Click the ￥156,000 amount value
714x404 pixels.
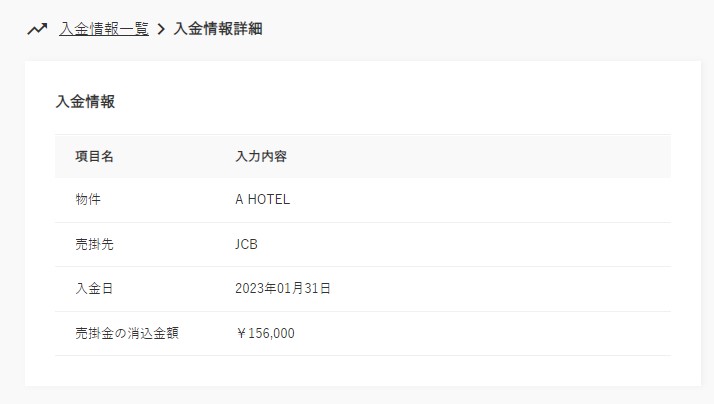click(x=265, y=333)
